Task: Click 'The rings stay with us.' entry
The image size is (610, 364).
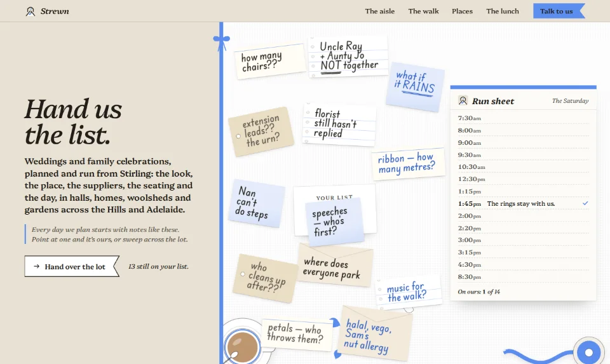Action: click(521, 204)
